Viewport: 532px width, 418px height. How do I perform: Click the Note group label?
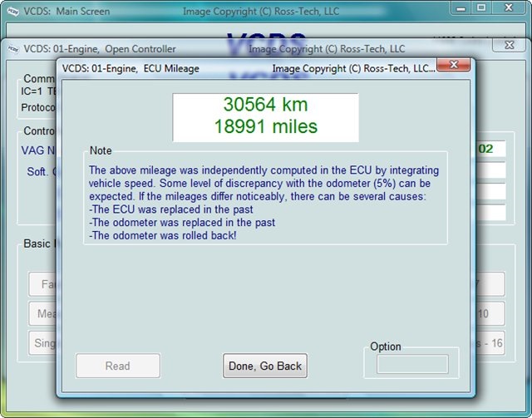(101, 150)
